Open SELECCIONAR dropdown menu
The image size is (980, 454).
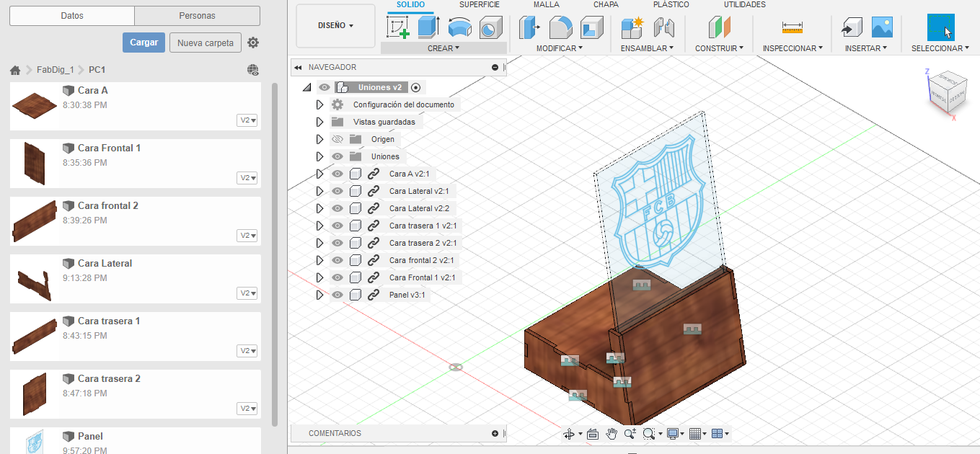(x=940, y=48)
